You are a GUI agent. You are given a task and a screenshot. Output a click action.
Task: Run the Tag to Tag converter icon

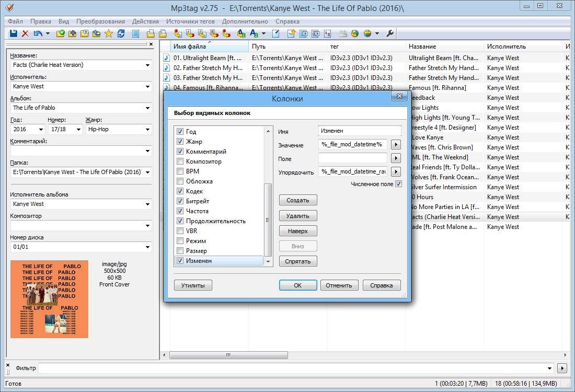coord(226,34)
